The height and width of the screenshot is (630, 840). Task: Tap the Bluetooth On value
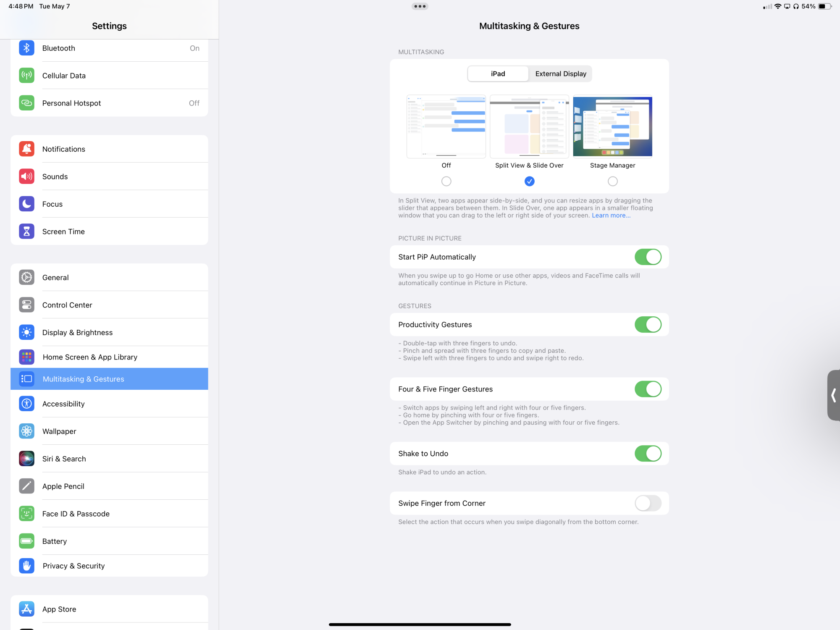(194, 48)
